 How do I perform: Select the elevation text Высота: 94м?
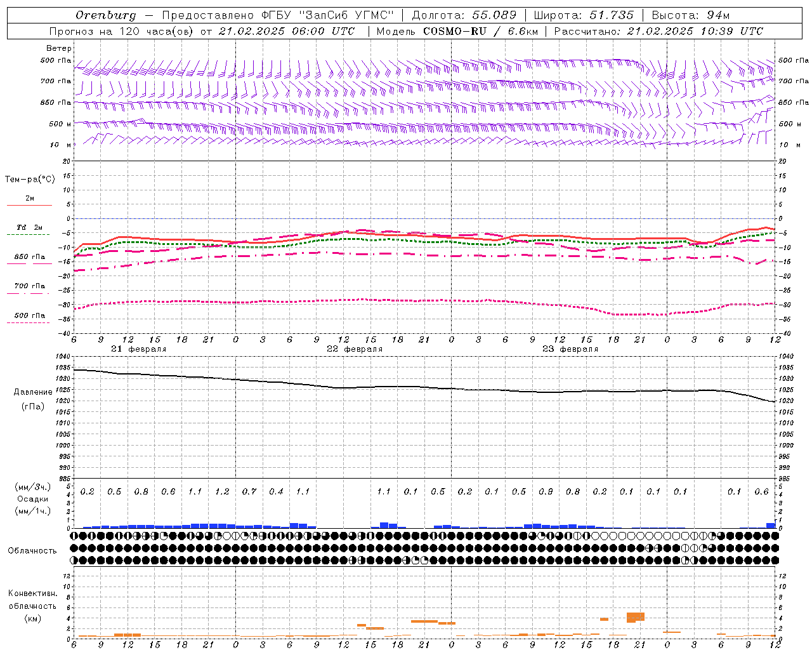[691, 15]
